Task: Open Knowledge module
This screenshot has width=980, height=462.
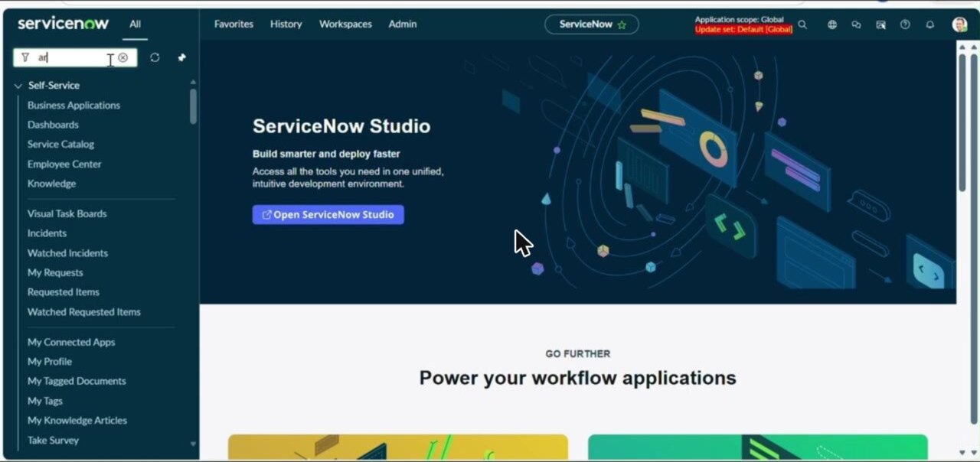Action: click(x=51, y=184)
